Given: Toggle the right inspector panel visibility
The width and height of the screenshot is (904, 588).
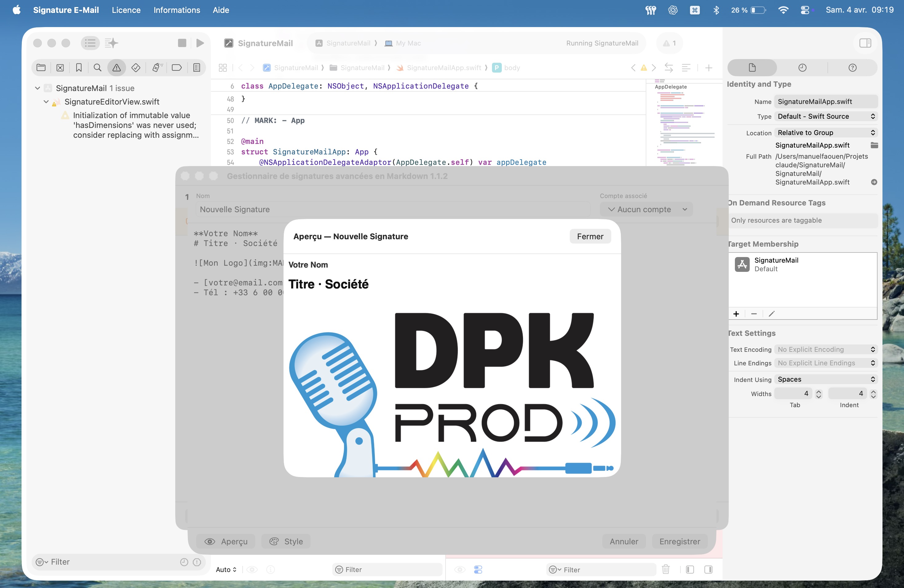Looking at the screenshot, I should pos(865,43).
